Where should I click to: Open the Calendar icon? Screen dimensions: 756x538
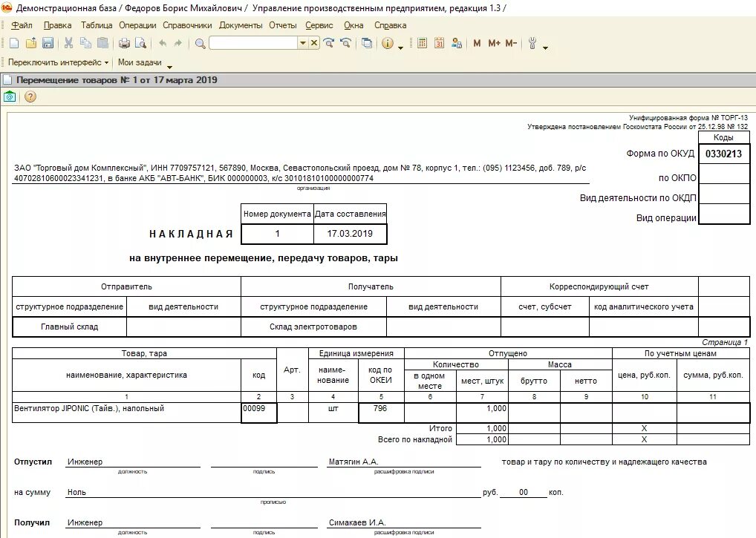pos(439,43)
